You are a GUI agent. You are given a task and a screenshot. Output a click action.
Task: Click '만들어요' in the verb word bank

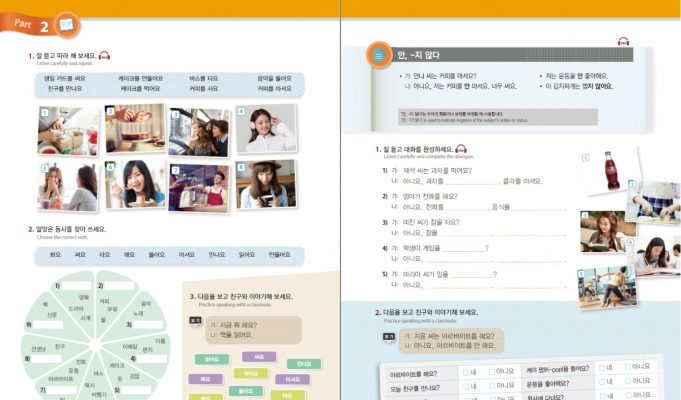click(x=279, y=255)
